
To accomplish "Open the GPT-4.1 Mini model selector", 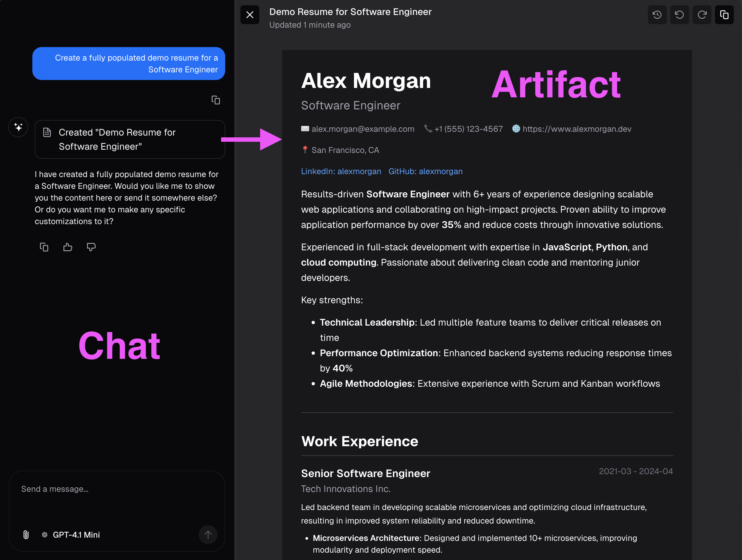I will click(x=71, y=535).
